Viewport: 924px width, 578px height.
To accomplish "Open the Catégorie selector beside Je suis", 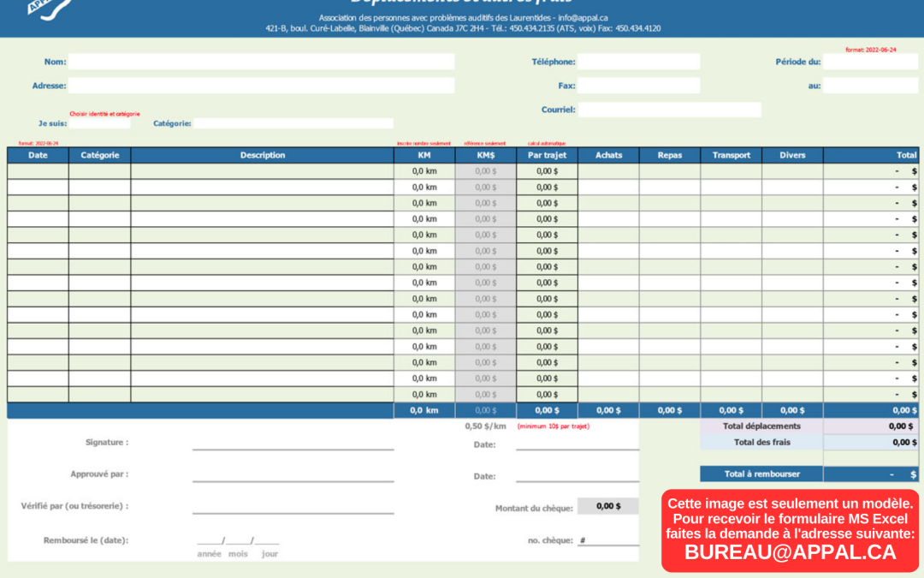I will (x=293, y=123).
